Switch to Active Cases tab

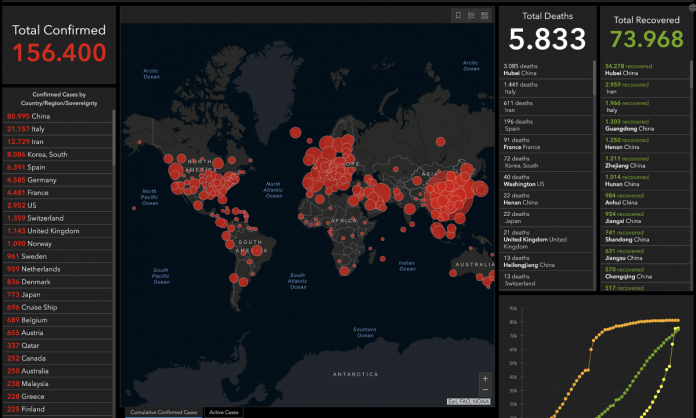click(224, 412)
